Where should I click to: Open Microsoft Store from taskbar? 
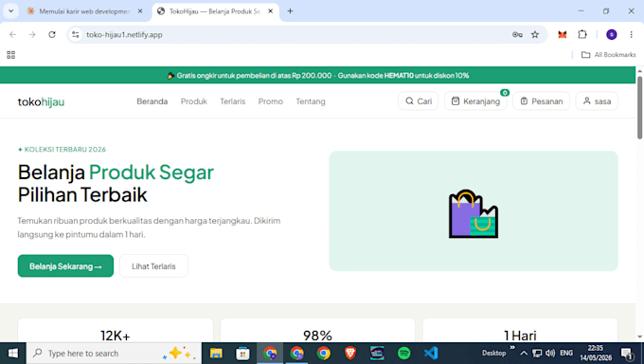pyautogui.click(x=242, y=353)
